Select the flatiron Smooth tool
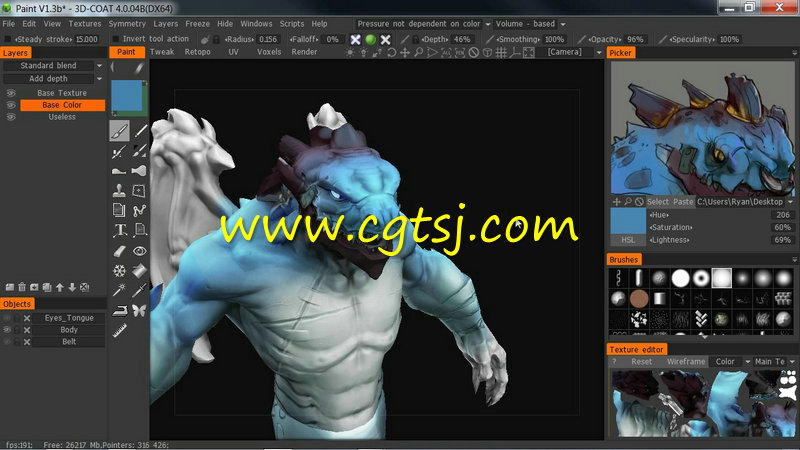Viewport: 800px width, 450px height. [119, 311]
